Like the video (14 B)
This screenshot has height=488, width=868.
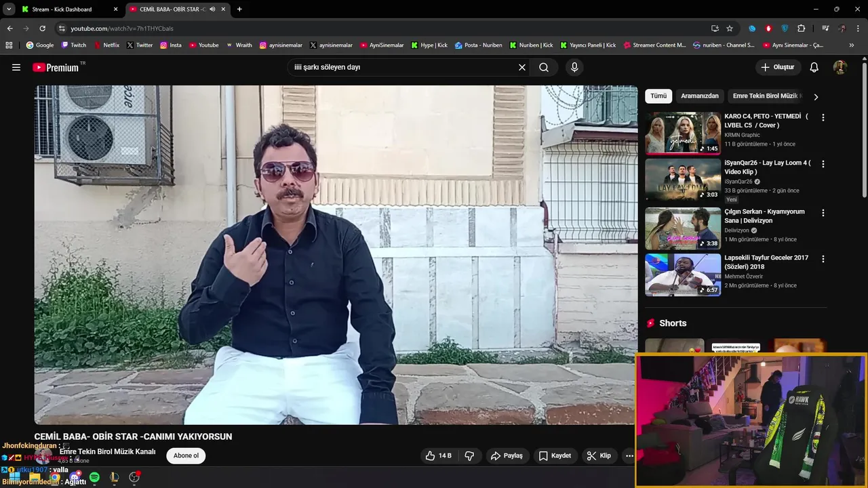click(438, 455)
